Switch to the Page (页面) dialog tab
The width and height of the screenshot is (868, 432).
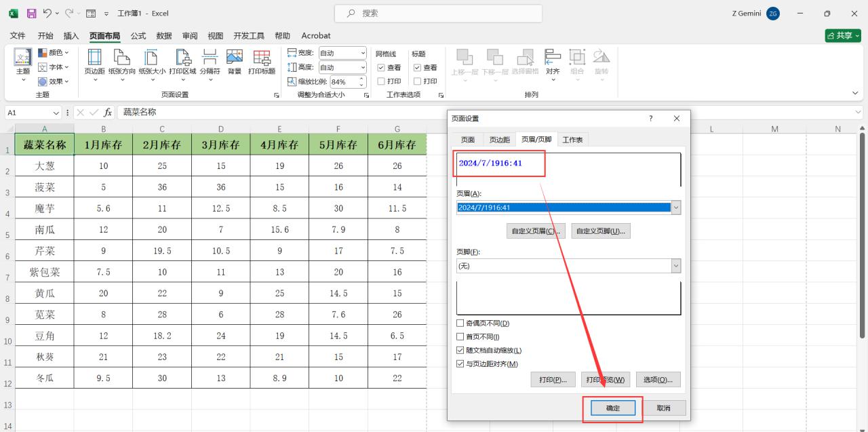468,140
